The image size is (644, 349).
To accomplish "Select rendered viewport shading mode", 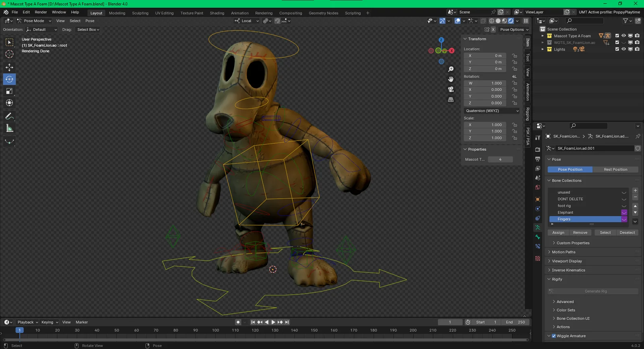I will 511,21.
